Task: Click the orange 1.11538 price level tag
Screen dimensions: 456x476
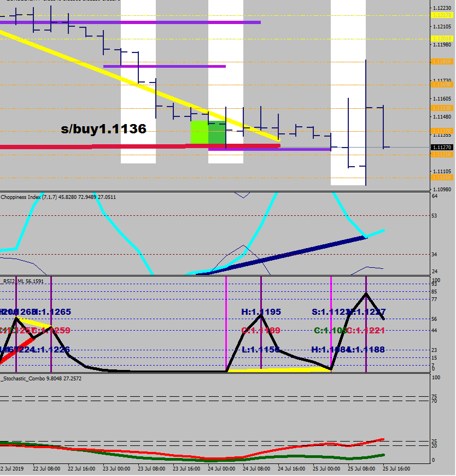Action: point(441,108)
